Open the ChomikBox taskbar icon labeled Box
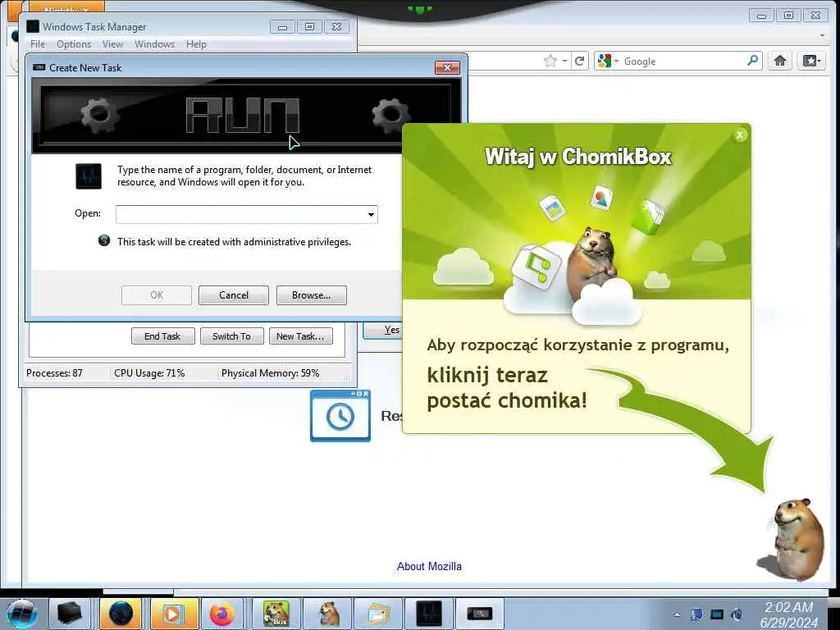This screenshot has width=840, height=630. pos(276,614)
